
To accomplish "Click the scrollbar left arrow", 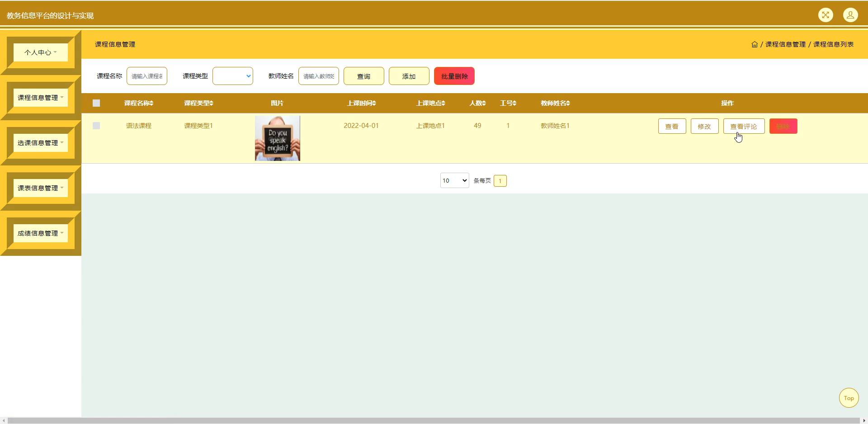I will [x=4, y=420].
